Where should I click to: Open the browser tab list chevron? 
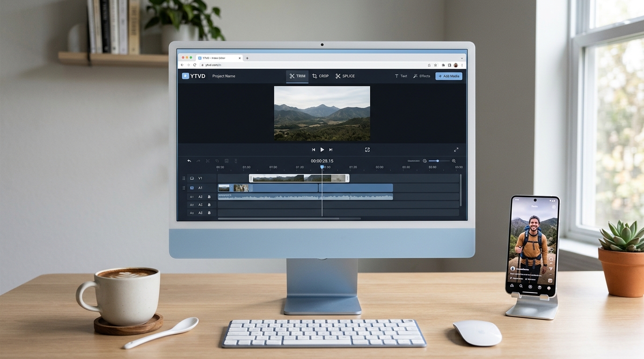point(462,58)
